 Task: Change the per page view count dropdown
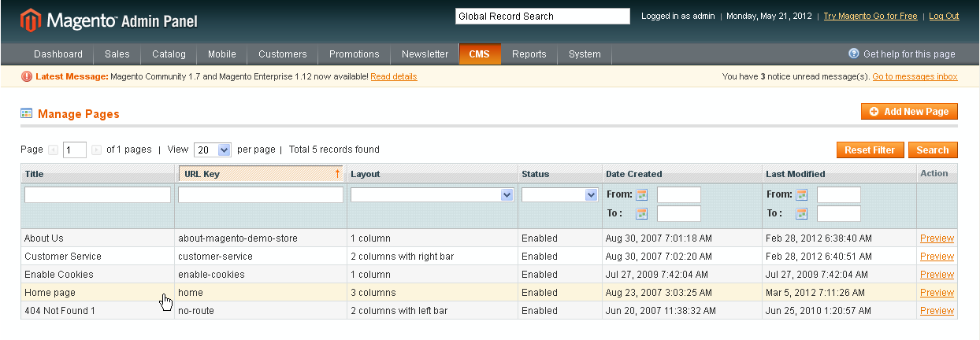pyautogui.click(x=212, y=150)
